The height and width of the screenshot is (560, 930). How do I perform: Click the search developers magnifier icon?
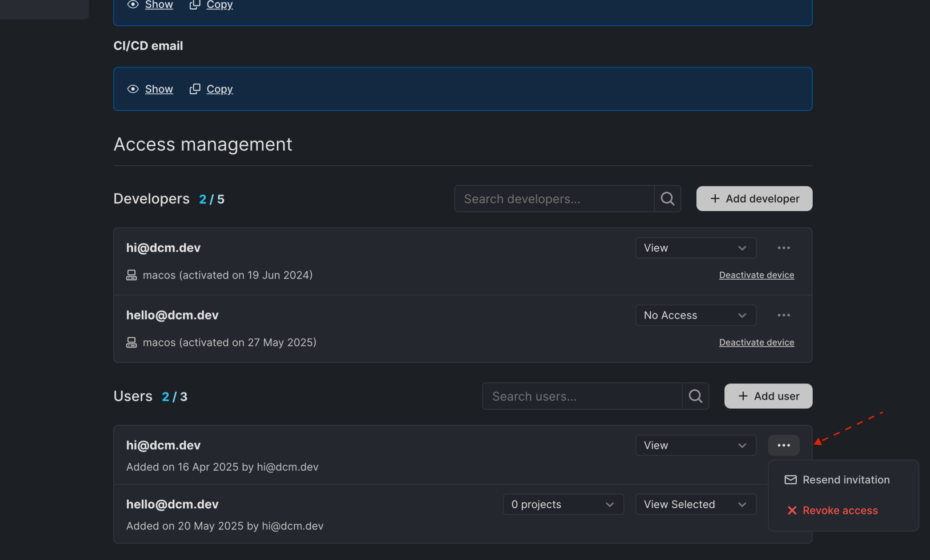point(667,199)
